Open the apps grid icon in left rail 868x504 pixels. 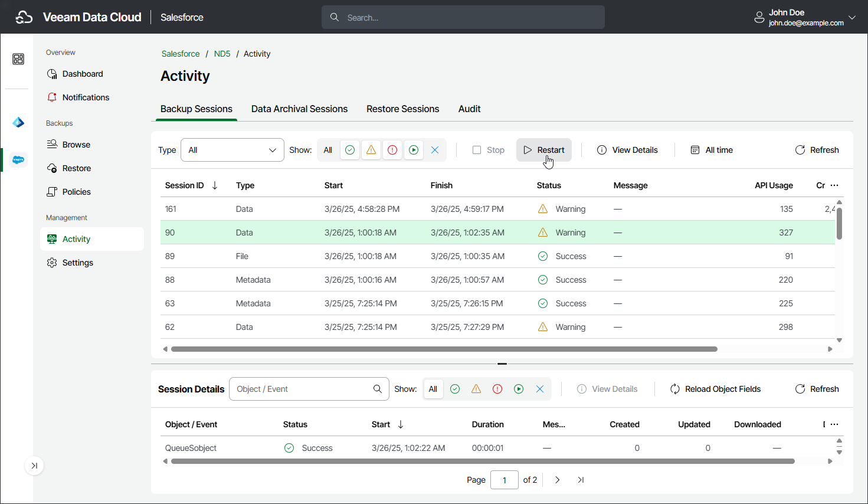[18, 59]
